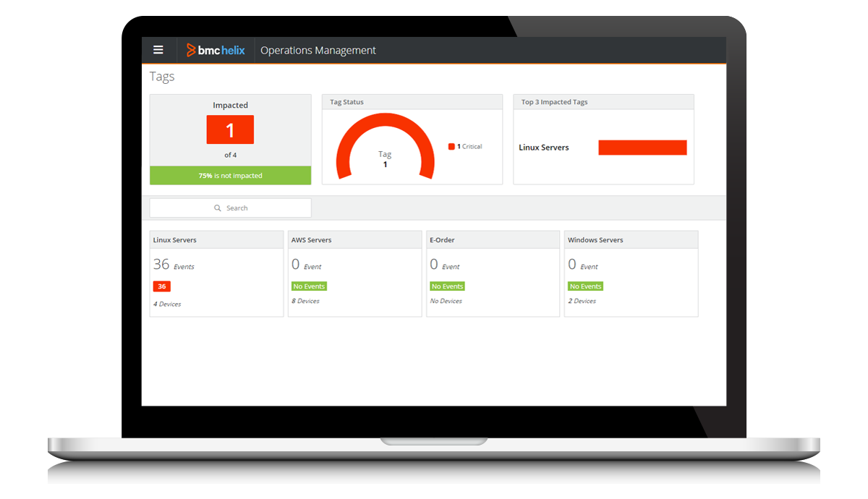Click the red Impacted count box
868x499 pixels.
[x=230, y=130]
